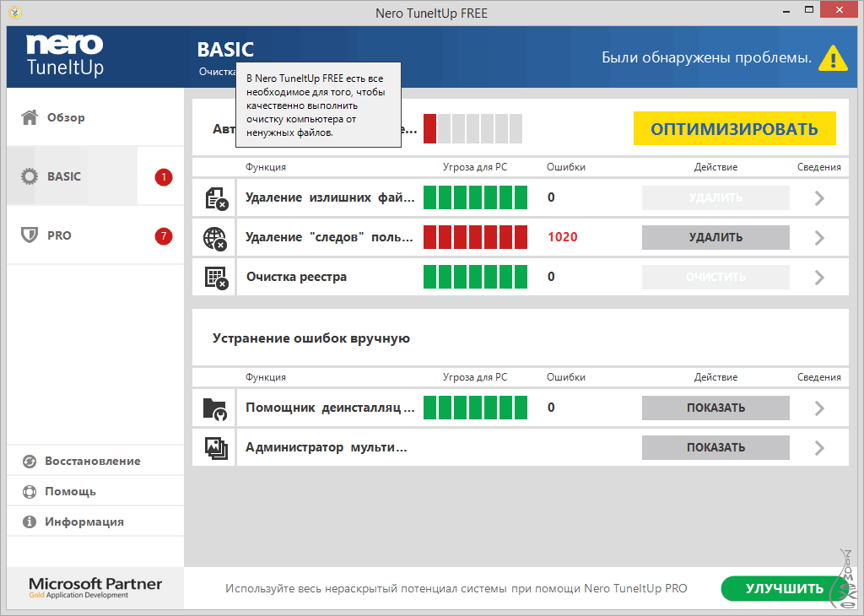Viewport: 864px width, 616px height.
Task: Click ПОКАЗАТЬ for Помощник деинсталляции
Action: pos(715,408)
